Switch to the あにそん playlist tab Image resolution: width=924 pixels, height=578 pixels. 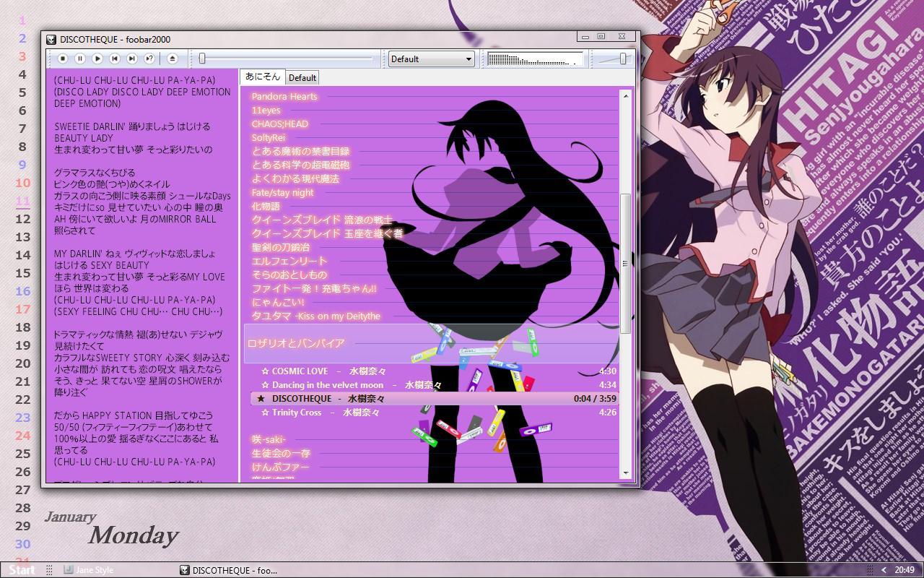pos(263,77)
